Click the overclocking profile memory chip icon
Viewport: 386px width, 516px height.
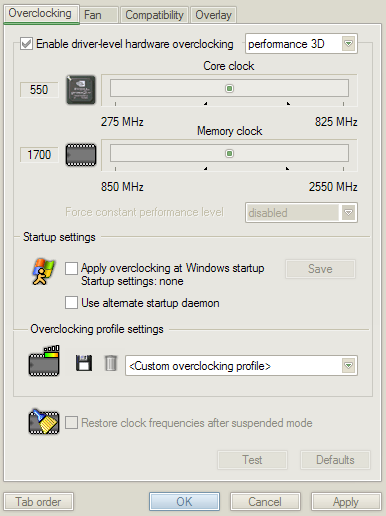click(44, 361)
